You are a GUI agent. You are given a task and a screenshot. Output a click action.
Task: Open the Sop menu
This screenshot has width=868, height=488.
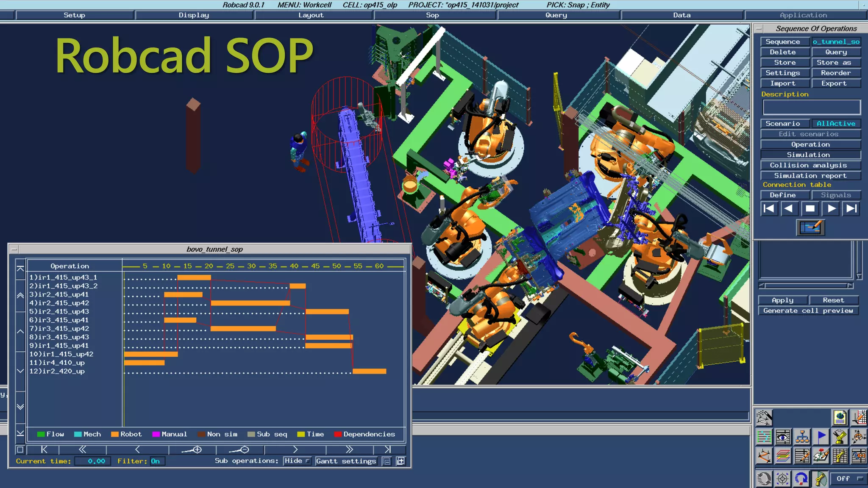[x=432, y=15]
